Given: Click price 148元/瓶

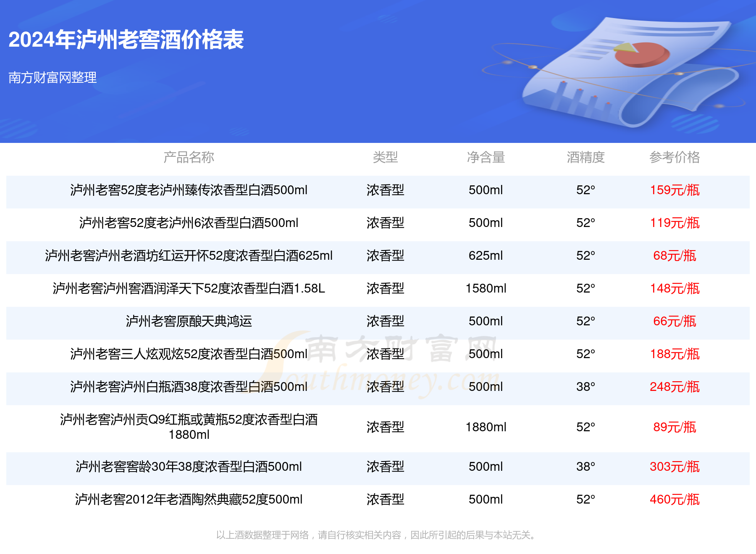Looking at the screenshot, I should pyautogui.click(x=675, y=288).
